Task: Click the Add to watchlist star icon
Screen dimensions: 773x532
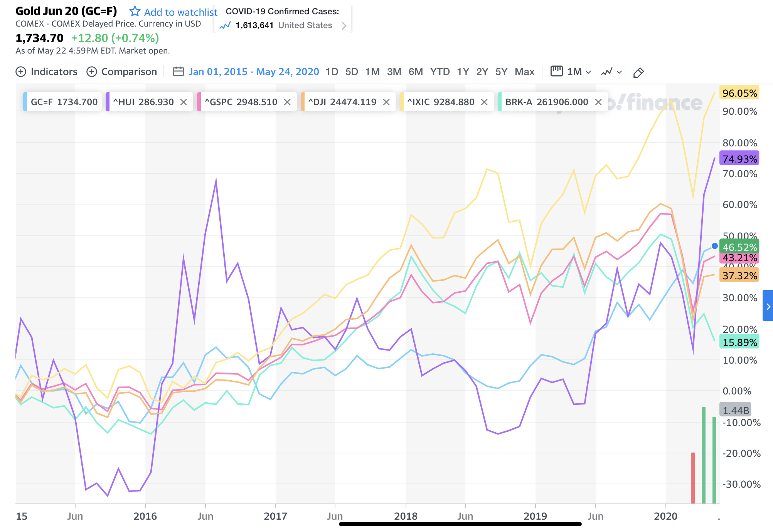Action: coord(135,12)
